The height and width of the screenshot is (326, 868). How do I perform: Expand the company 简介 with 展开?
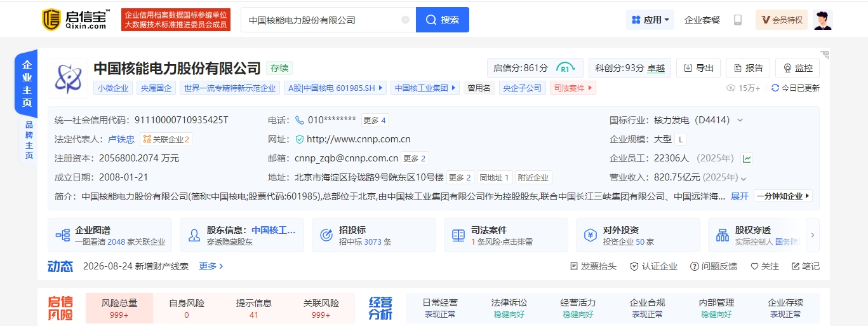click(740, 196)
